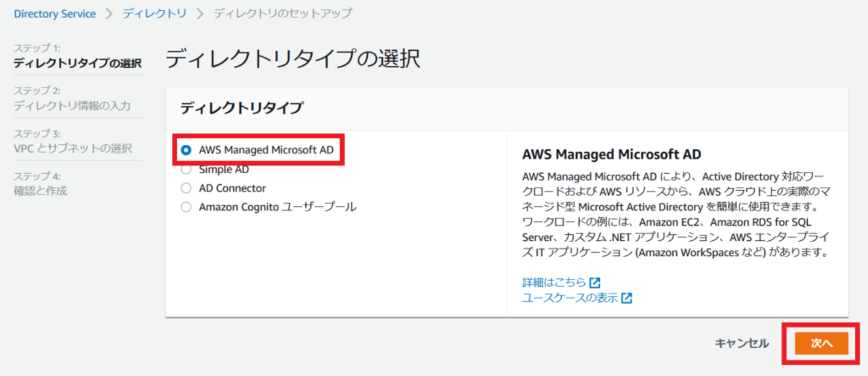Pick Amazon Cognito ユーザープール radio option
This screenshot has width=868, height=376.
[186, 207]
